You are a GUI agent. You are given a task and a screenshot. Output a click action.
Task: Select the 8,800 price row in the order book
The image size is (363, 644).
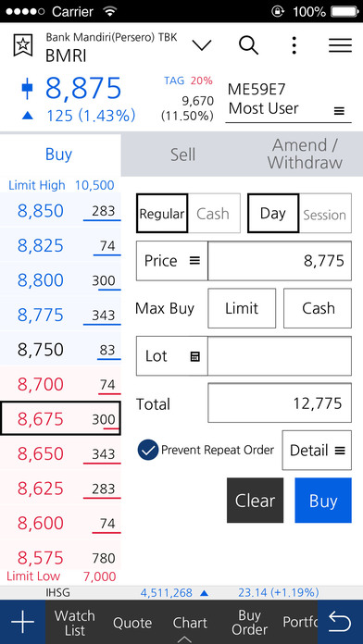[60, 280]
